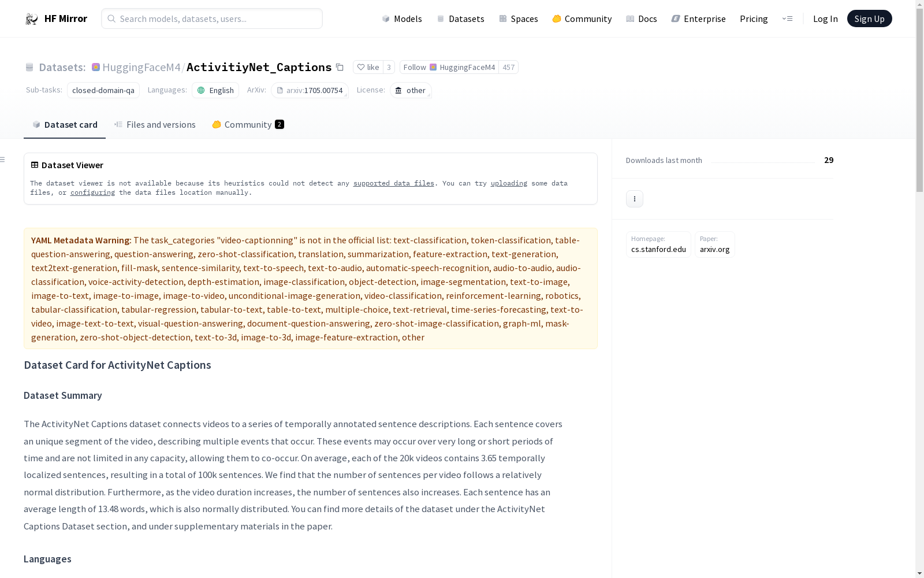Open the HuggingFaceM4 organization link in title

[141, 67]
